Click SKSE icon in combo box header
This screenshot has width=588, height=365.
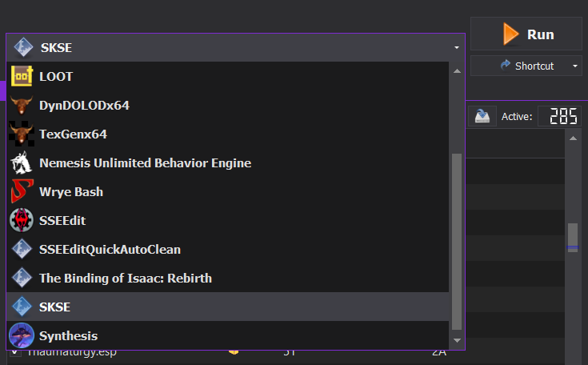tap(23, 48)
